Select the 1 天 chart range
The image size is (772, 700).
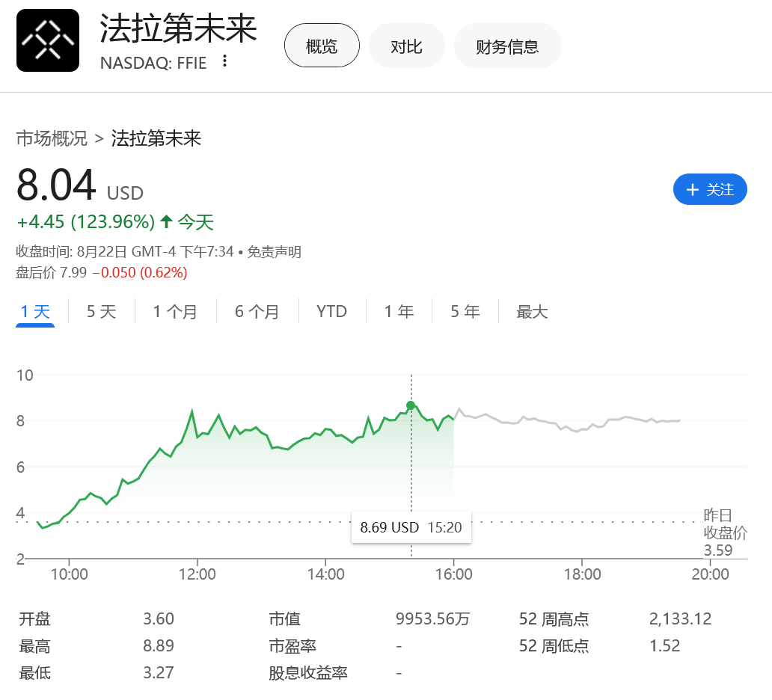(x=35, y=312)
